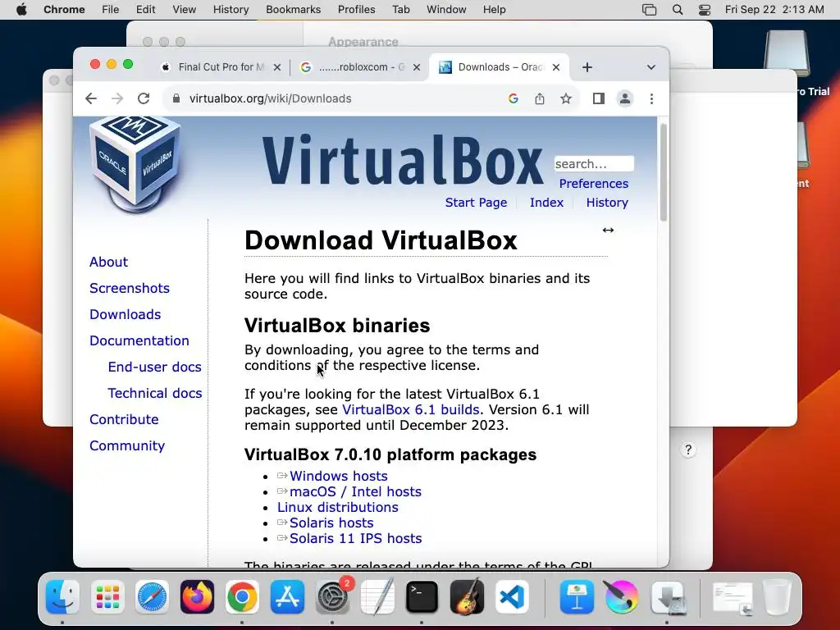Follow the VirtualBox 6.1 builds link
The width and height of the screenshot is (840, 630).
click(411, 410)
